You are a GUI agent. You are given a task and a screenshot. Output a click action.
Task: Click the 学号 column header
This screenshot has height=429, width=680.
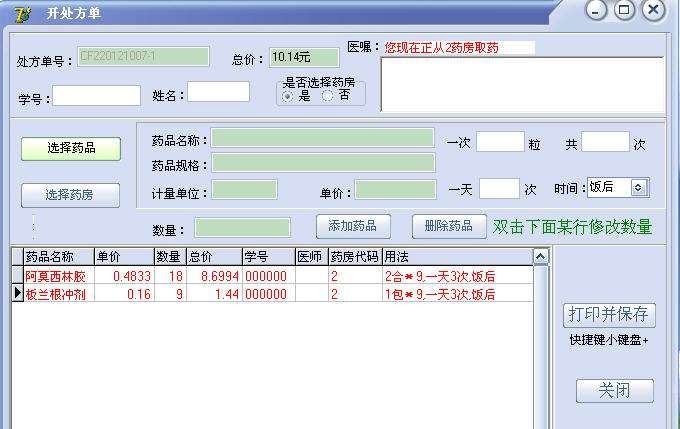point(268,257)
